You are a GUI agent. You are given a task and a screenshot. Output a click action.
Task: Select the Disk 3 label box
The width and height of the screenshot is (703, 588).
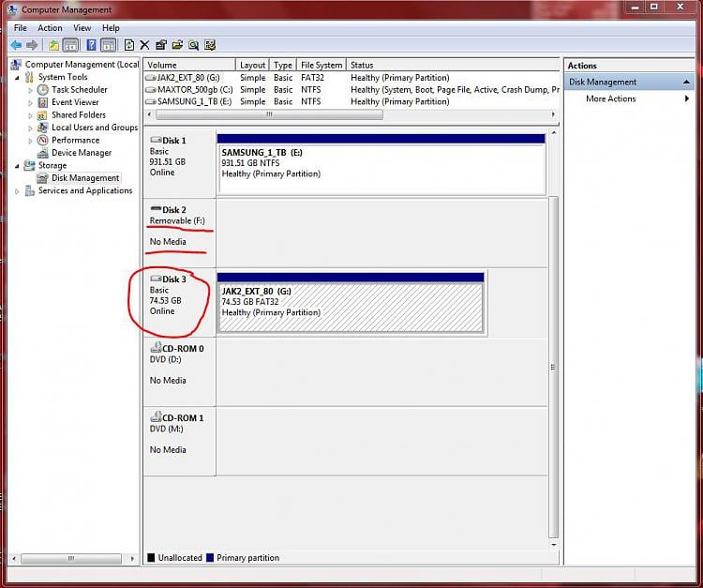(x=179, y=303)
